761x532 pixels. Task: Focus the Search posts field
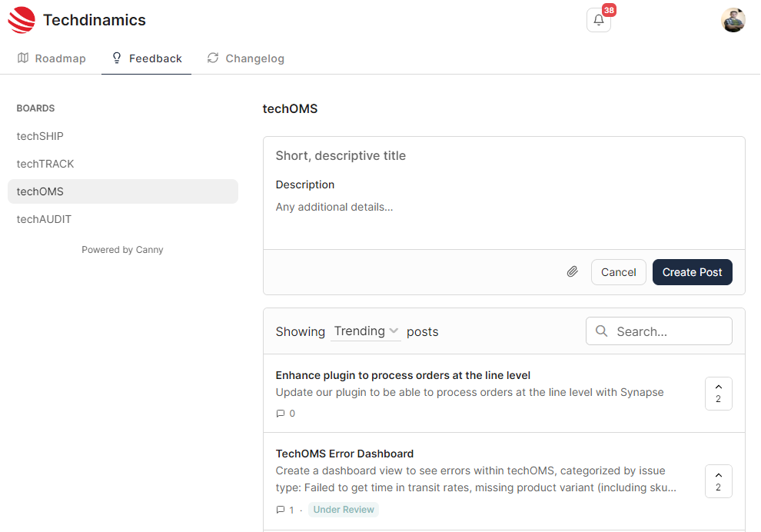pos(659,331)
